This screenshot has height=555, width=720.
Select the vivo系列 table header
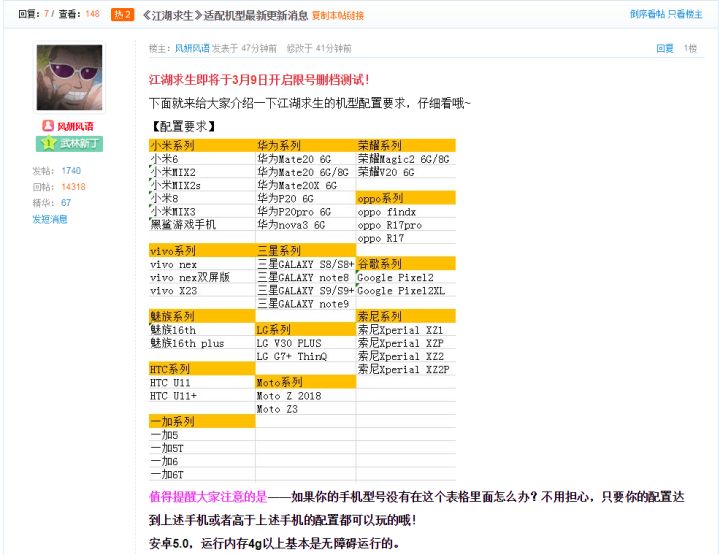202,251
